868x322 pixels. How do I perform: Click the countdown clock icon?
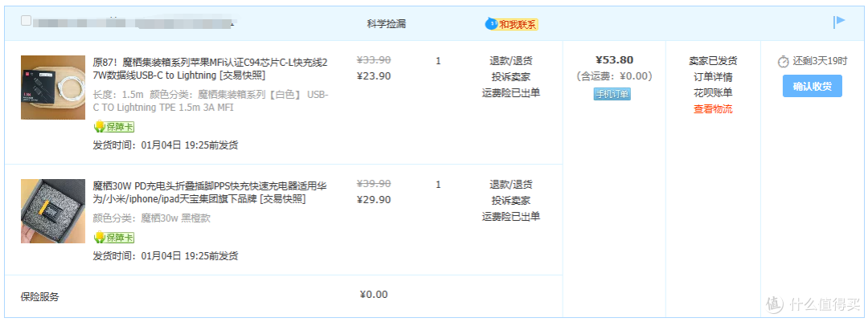(x=783, y=61)
